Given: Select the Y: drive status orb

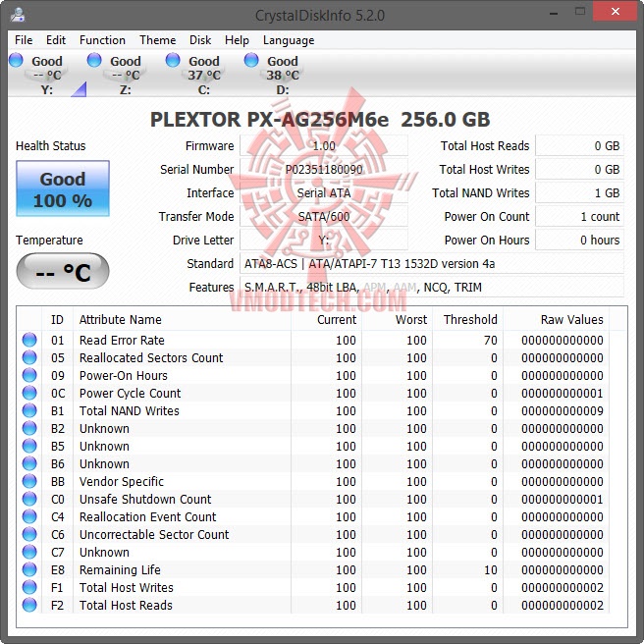Looking at the screenshot, I should [x=16, y=60].
